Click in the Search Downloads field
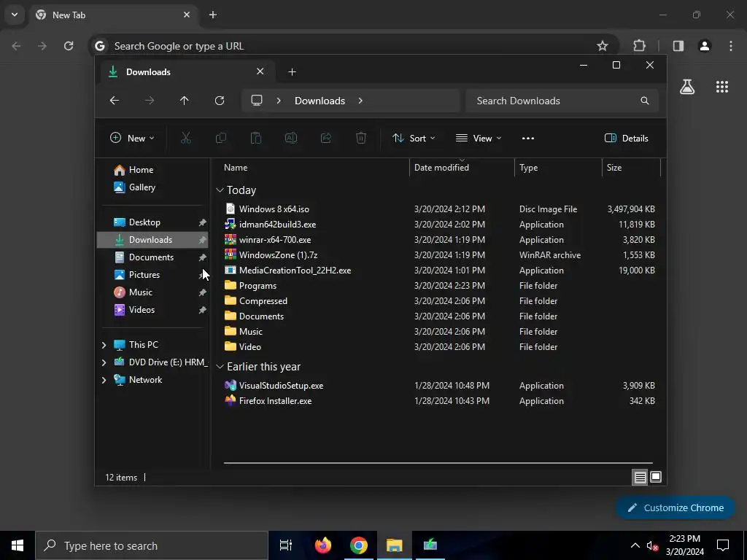Image resolution: width=747 pixels, height=560 pixels. click(x=562, y=101)
